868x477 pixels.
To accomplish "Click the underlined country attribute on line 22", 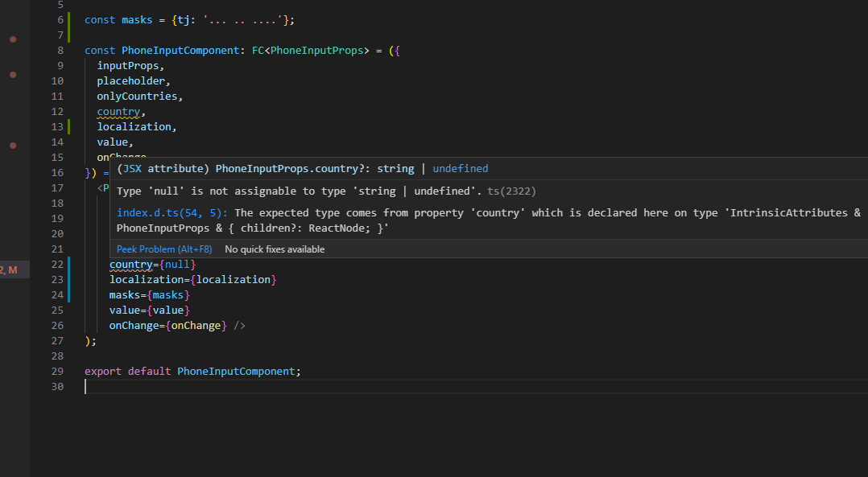I will tap(130, 264).
